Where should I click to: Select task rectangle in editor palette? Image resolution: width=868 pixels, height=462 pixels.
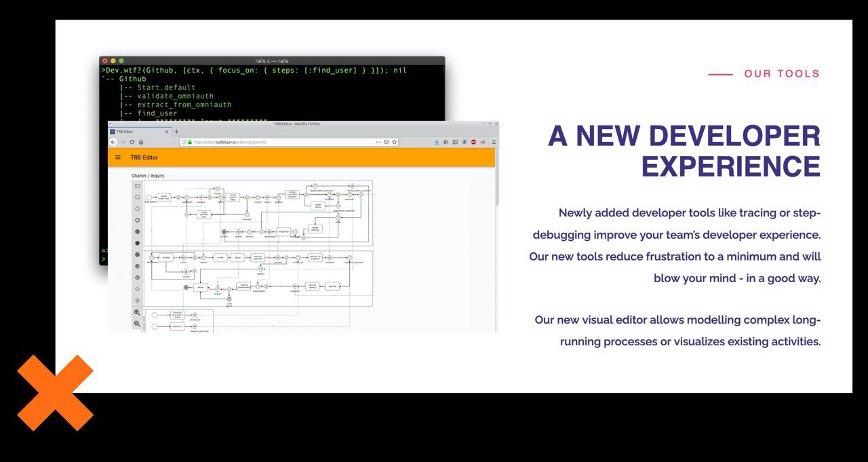[137, 197]
